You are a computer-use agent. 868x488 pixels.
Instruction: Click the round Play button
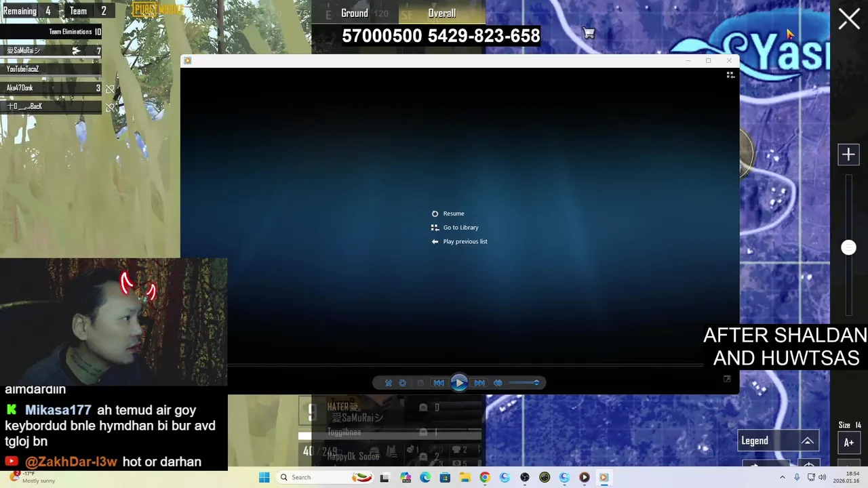point(459,383)
